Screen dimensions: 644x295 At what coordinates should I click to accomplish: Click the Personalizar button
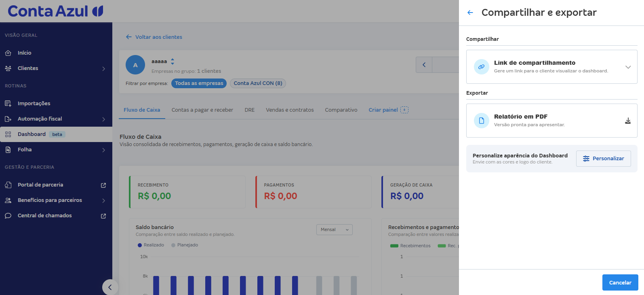click(x=604, y=159)
